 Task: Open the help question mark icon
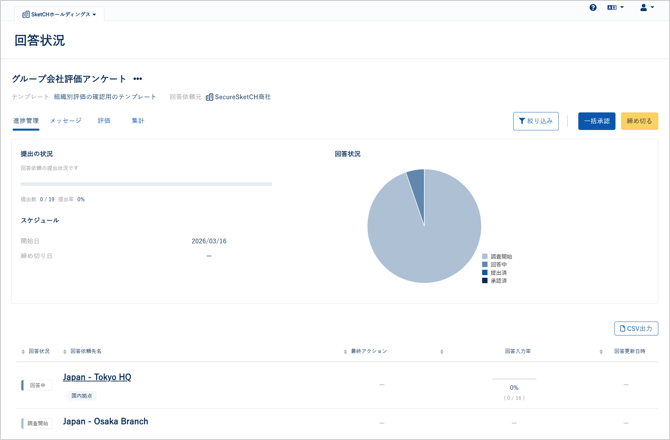[x=593, y=8]
